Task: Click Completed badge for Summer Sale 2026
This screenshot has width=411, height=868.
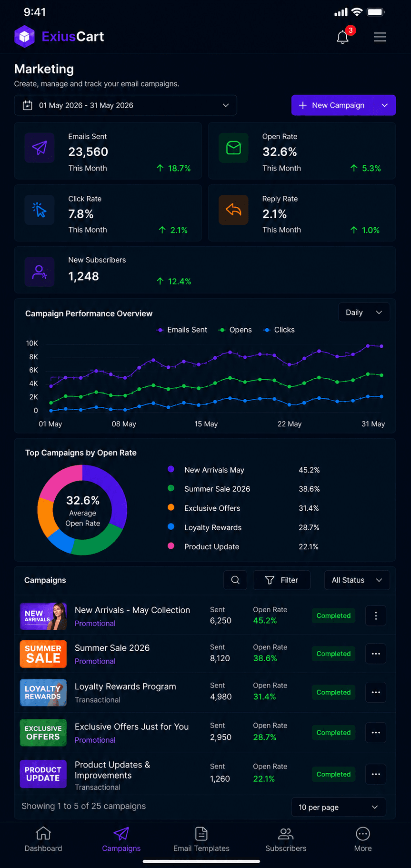Action: [333, 654]
